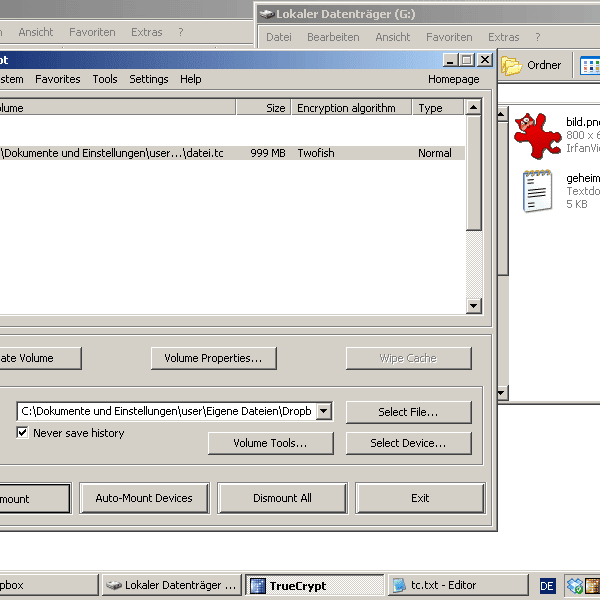Open Ansicht menu in G: window
This screenshot has width=600, height=600.
click(392, 37)
